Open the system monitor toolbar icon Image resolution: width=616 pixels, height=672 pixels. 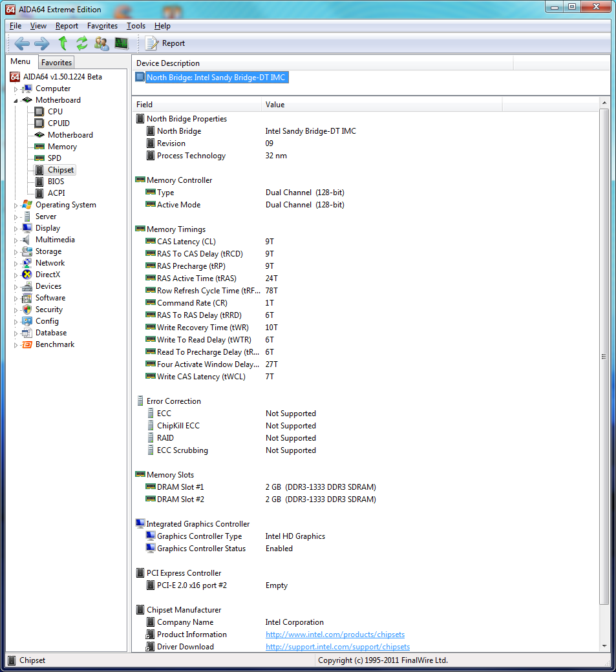click(x=122, y=43)
